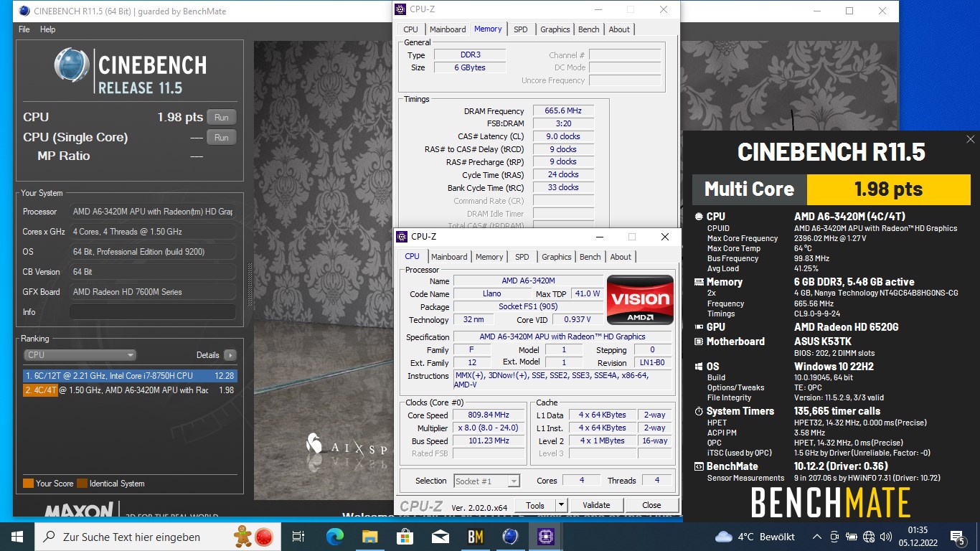The height and width of the screenshot is (551, 980).
Task: Switch to Bench tab in front CPU-Z window
Action: click(x=590, y=257)
